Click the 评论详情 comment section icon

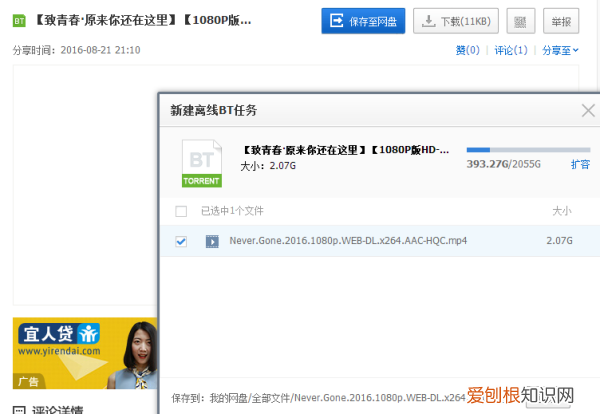click(x=19, y=410)
